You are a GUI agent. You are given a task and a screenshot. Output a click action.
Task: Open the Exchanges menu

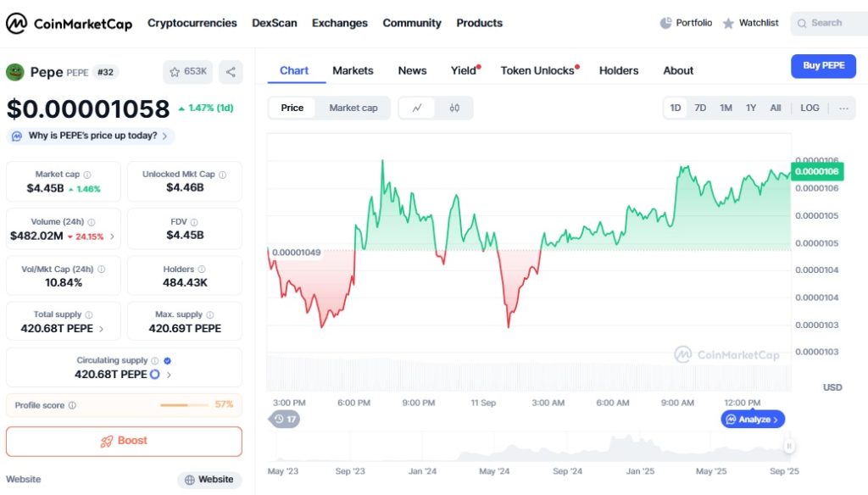tap(339, 23)
